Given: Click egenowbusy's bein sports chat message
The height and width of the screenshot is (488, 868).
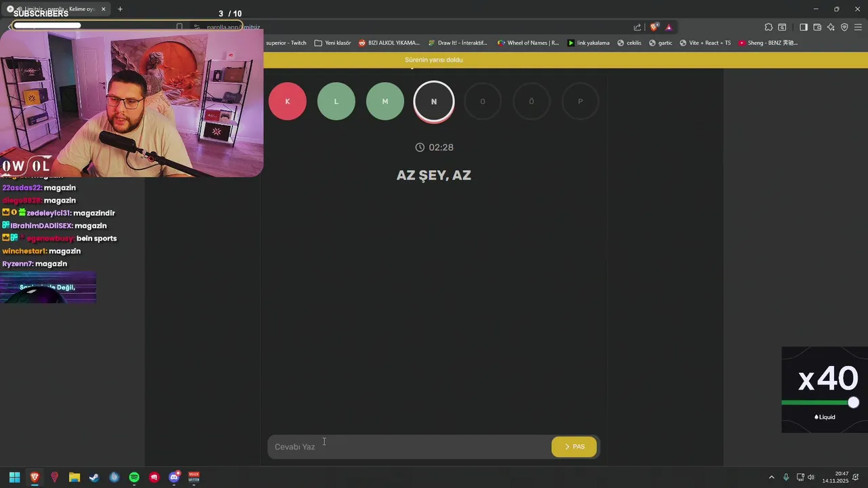Looking at the screenshot, I should point(60,239).
